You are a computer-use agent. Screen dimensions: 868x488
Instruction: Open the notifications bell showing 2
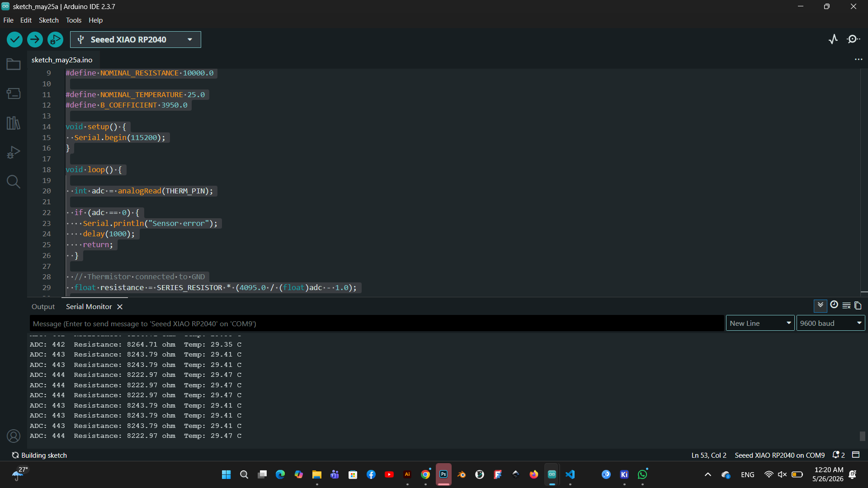[839, 455]
